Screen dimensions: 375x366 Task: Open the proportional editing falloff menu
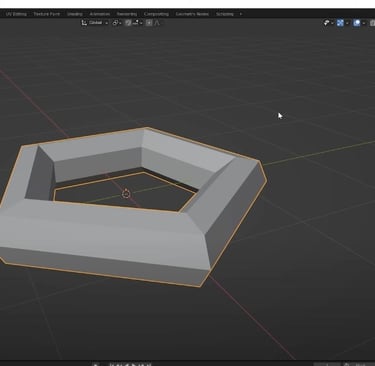click(x=157, y=23)
